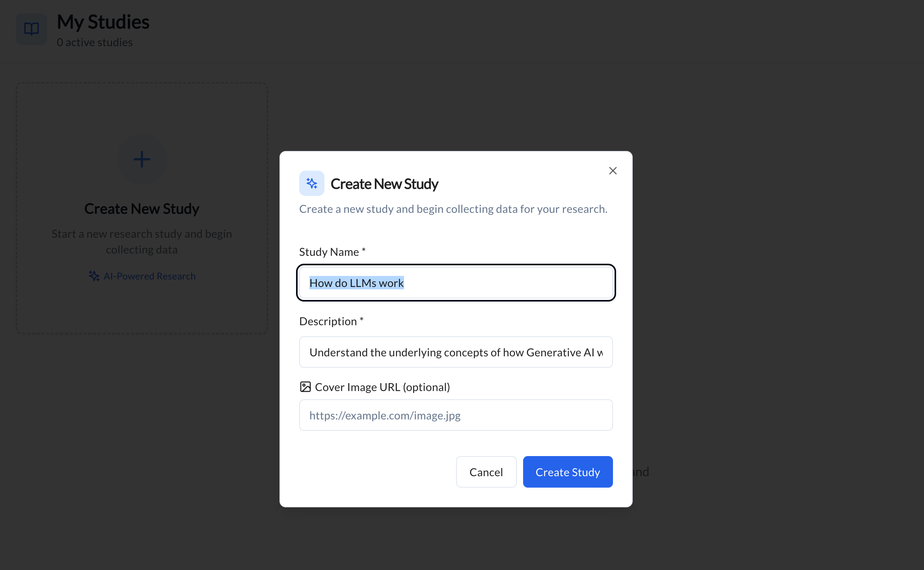Screen dimensions: 924x570
Task: Click the plus icon on study card
Action: (142, 159)
